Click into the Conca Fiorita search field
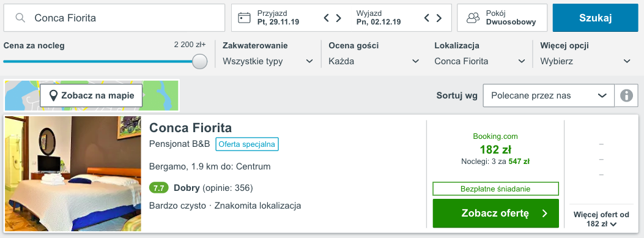This screenshot has height=238, width=644. [x=114, y=18]
